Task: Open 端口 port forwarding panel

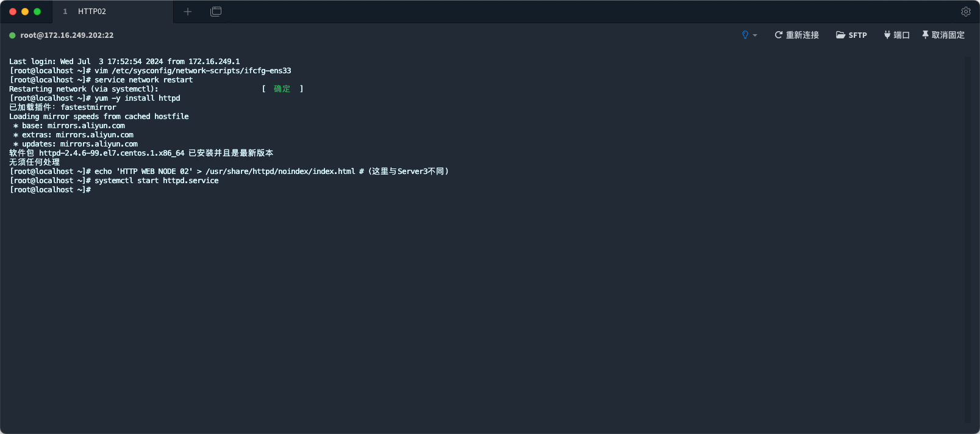Action: point(896,35)
